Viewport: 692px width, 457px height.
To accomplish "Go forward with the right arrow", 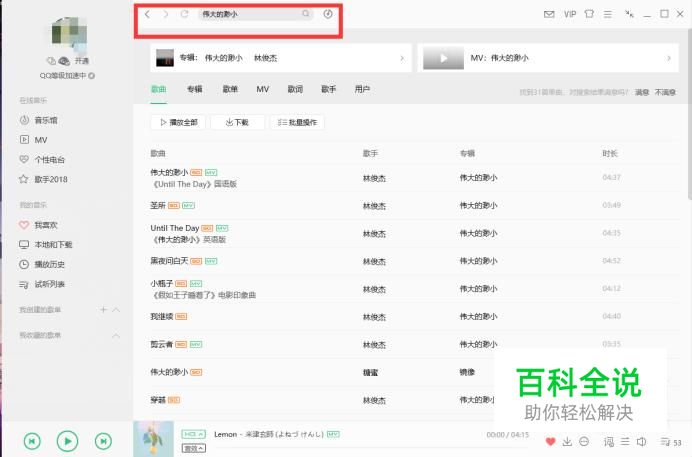I will point(165,14).
